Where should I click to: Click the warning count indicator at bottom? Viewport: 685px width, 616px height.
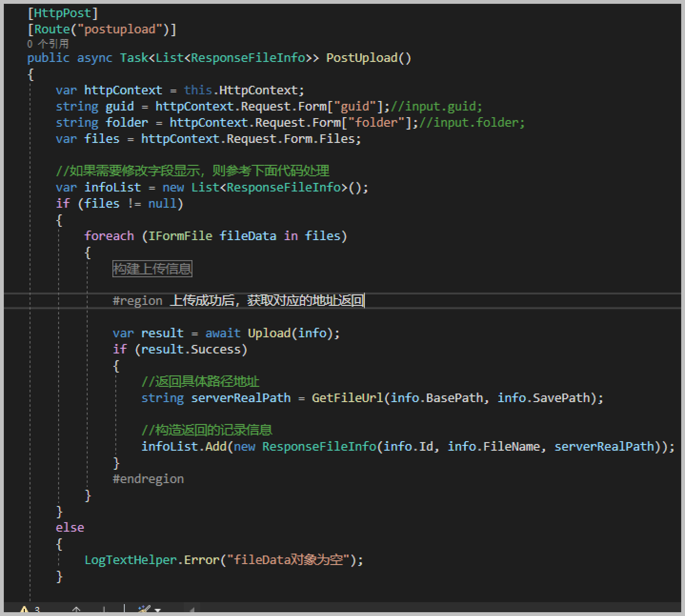pos(30,609)
